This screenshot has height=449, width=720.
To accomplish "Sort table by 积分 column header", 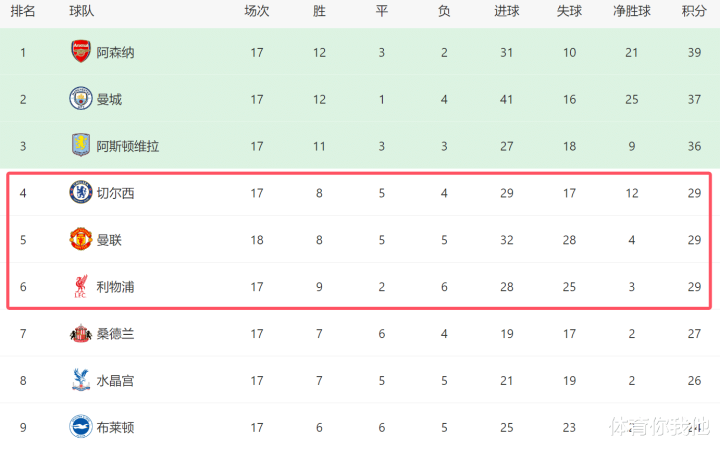I will (694, 12).
